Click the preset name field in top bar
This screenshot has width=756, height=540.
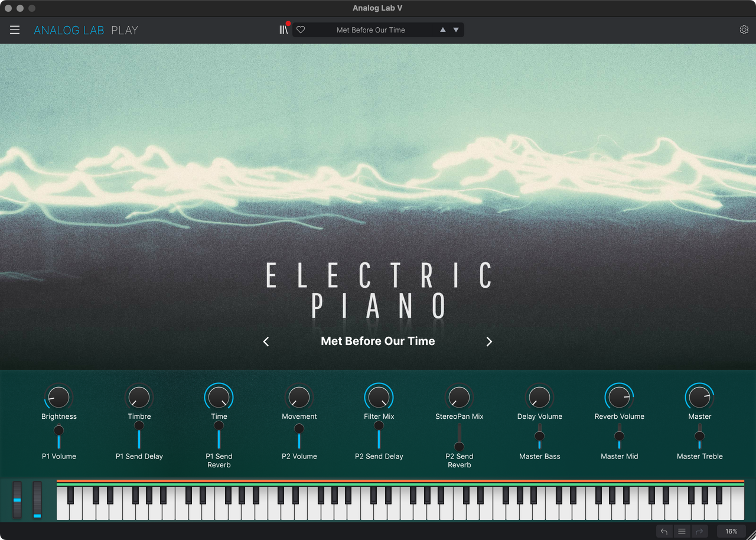(371, 30)
